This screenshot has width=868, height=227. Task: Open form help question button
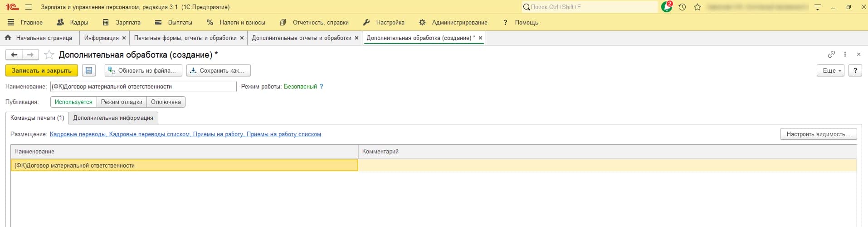coord(855,70)
